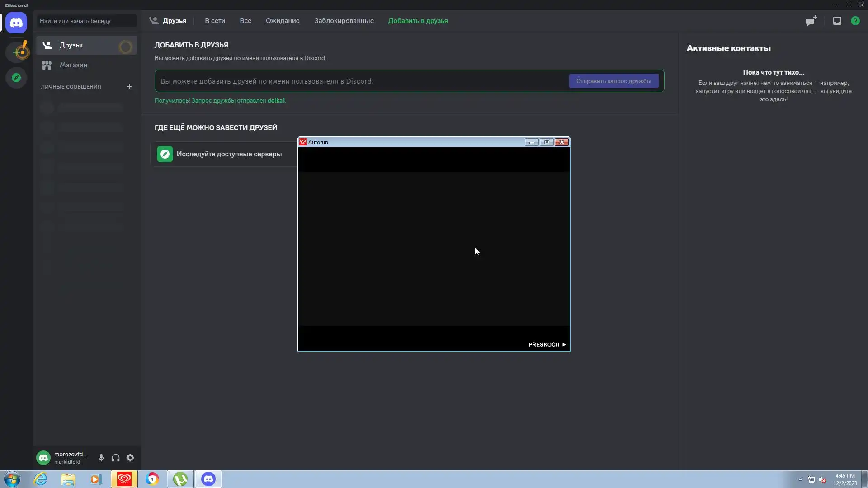This screenshot has width=868, height=488.
Task: Click PŘESKOČIT skip in Autorun window
Action: [547, 344]
